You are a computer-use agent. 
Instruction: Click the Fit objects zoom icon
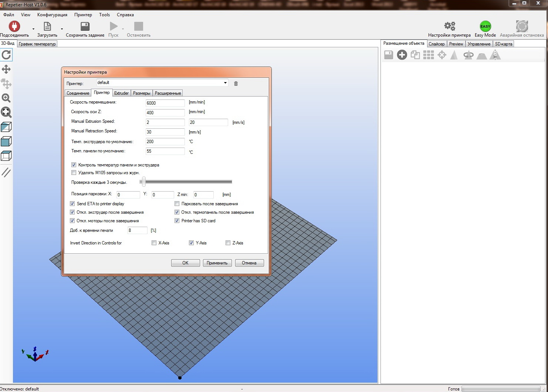pos(6,112)
